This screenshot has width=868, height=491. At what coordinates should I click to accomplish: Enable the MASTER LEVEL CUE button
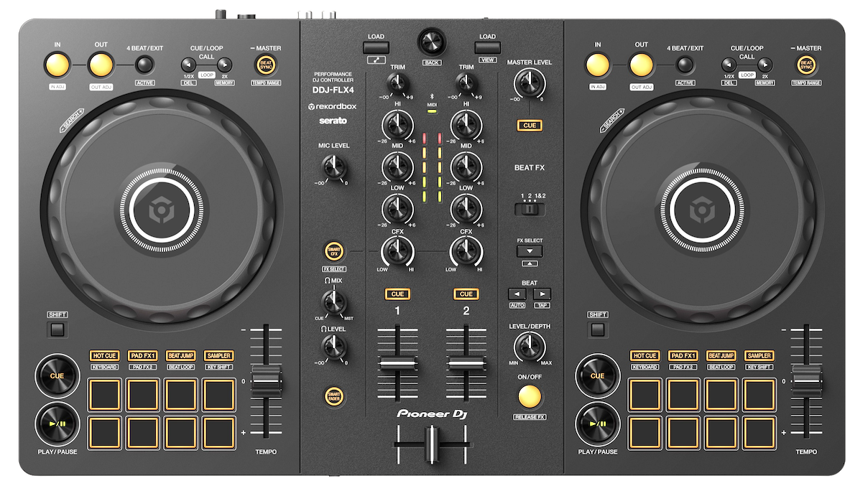point(529,125)
